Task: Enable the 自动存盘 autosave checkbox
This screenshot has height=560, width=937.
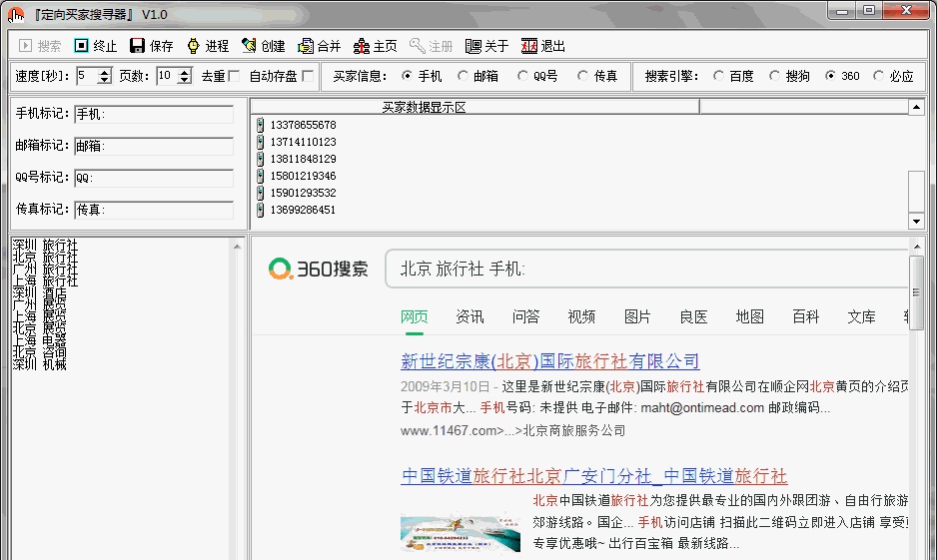Action: tap(308, 76)
